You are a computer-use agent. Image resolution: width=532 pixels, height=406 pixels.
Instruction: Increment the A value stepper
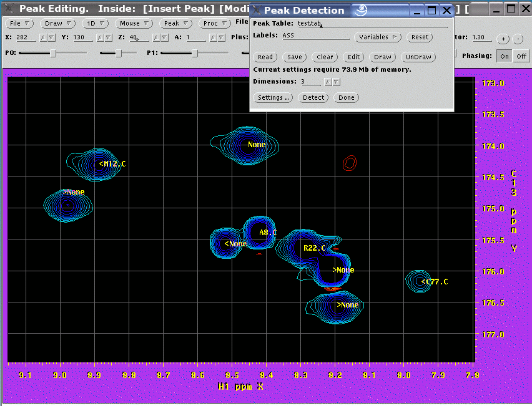(213, 37)
